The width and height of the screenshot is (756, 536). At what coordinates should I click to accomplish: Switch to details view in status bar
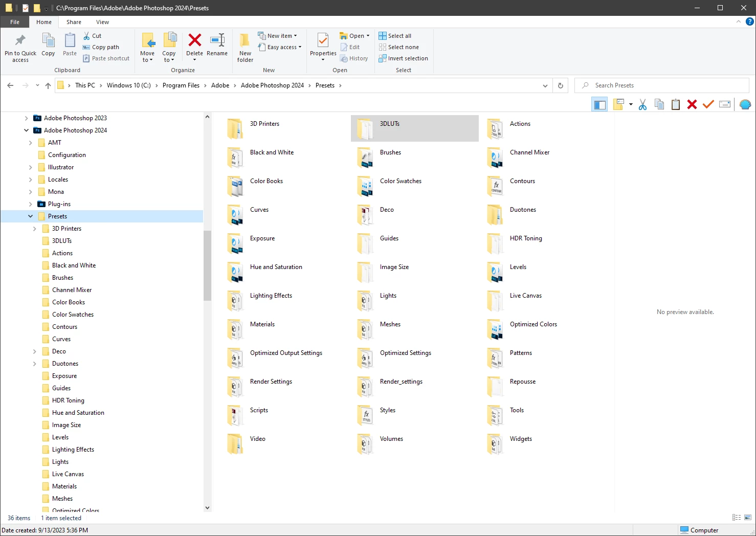[737, 518]
